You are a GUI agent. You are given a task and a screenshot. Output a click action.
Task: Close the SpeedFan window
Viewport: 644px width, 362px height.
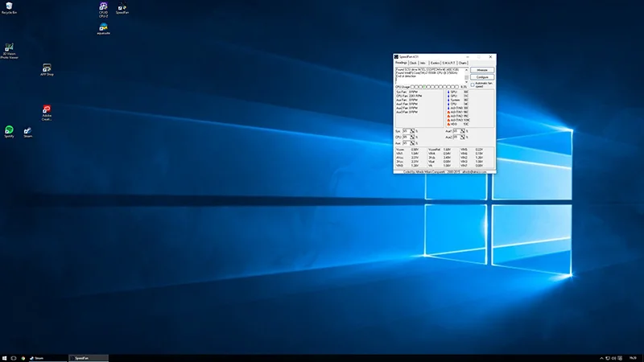(x=490, y=56)
